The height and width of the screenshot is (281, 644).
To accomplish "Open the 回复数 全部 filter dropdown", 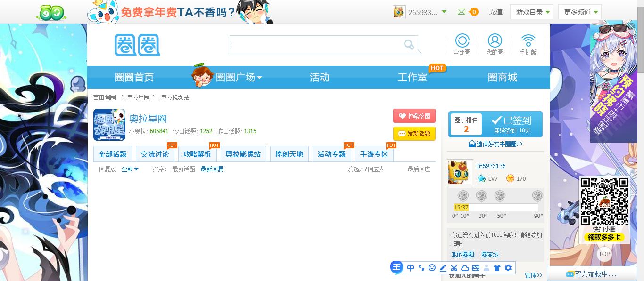I will (x=130, y=169).
